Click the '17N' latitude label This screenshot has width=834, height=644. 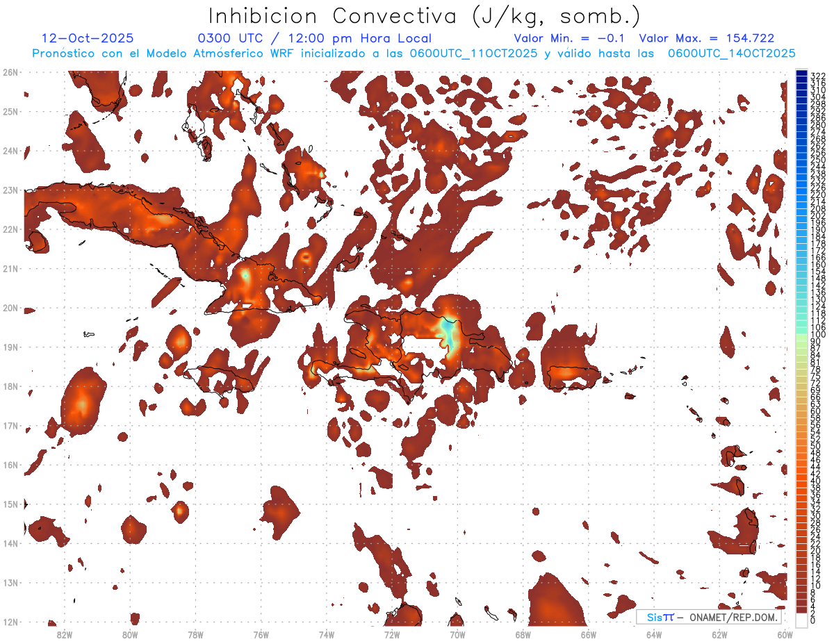[10, 425]
